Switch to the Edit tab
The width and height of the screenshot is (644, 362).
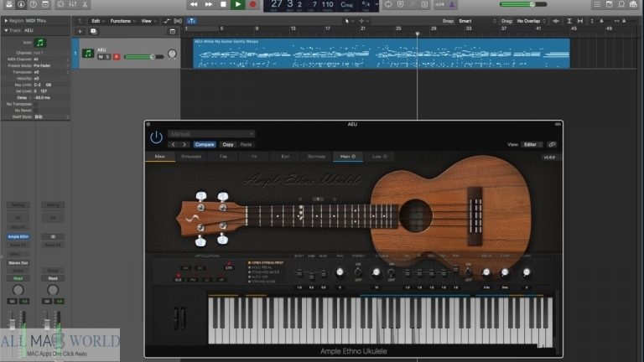pyautogui.click(x=285, y=157)
